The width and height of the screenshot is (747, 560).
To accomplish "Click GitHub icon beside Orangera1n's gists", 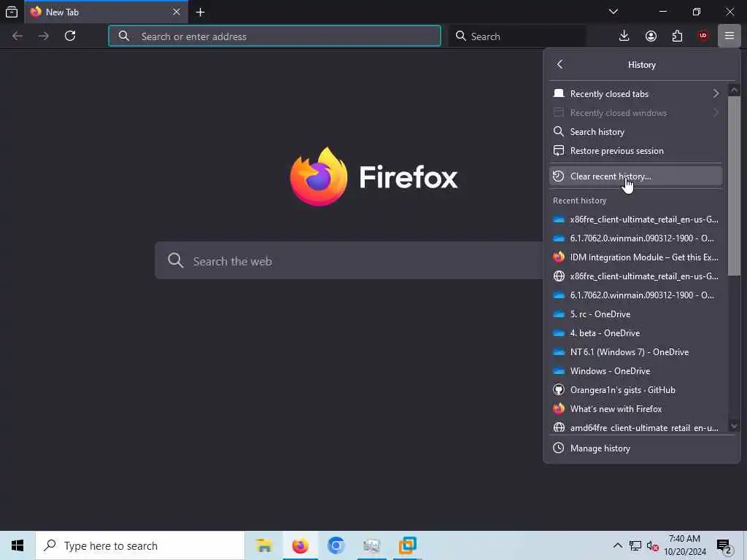I will pyautogui.click(x=559, y=390).
